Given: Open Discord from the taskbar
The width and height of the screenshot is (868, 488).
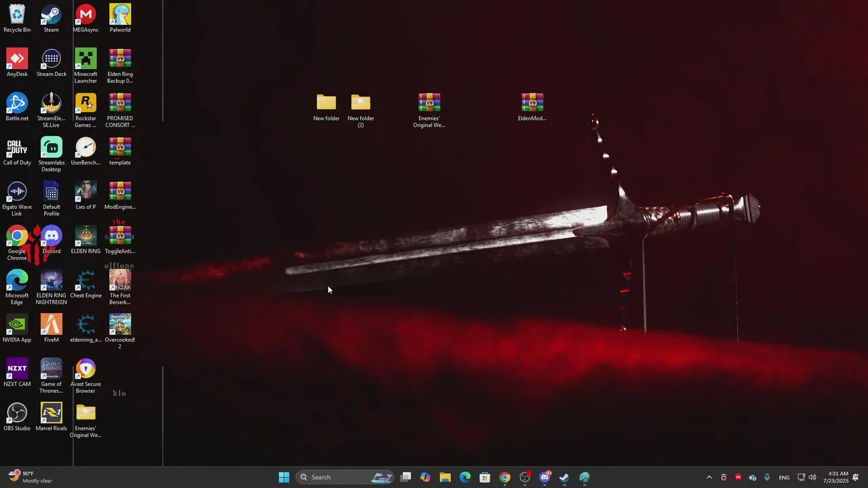Looking at the screenshot, I should pyautogui.click(x=545, y=477).
